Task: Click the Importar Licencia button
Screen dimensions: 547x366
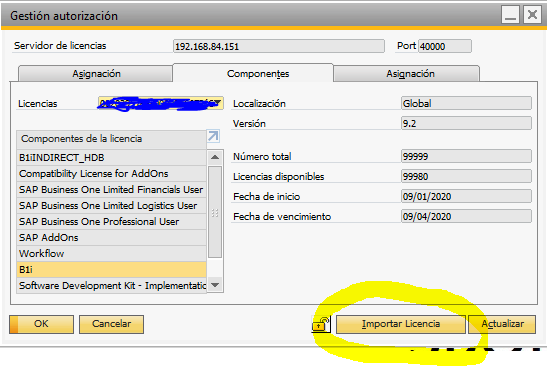Action: point(401,324)
